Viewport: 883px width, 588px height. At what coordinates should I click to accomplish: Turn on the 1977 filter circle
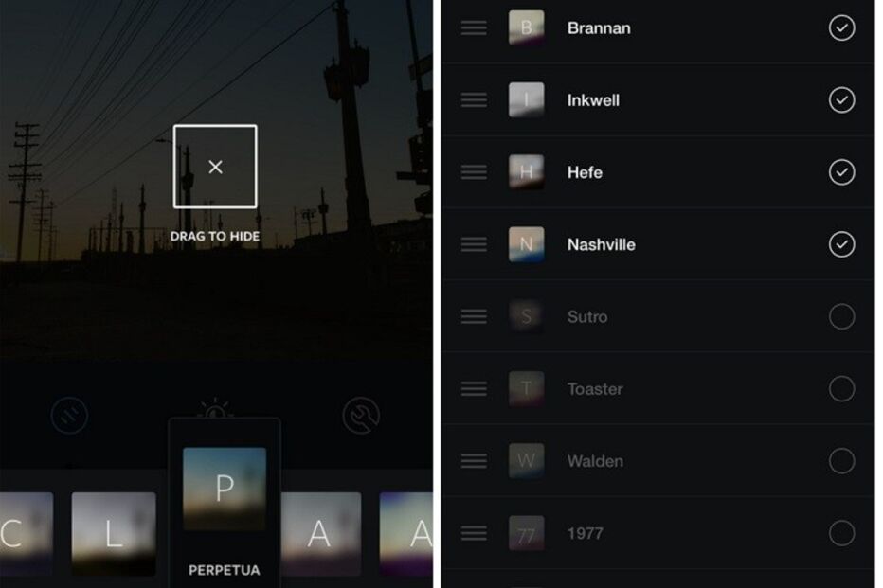[842, 533]
